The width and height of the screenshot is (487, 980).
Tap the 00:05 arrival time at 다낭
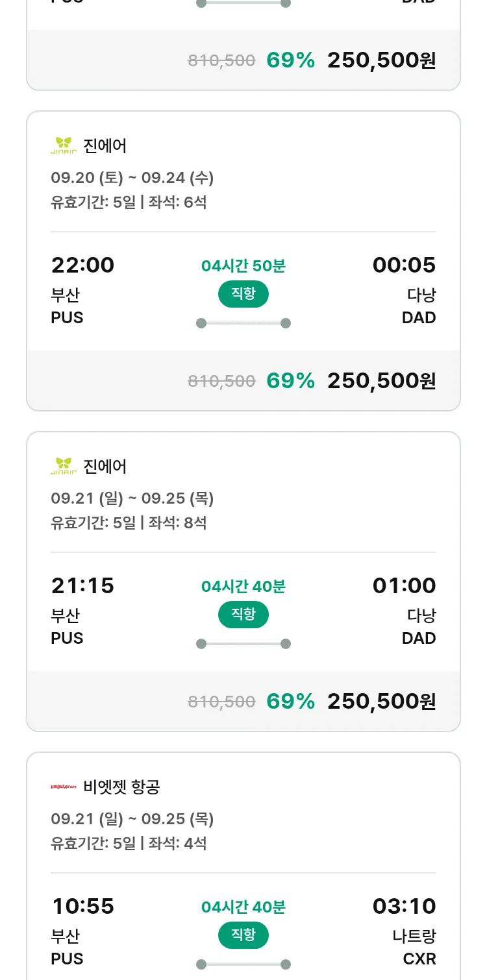coord(404,265)
